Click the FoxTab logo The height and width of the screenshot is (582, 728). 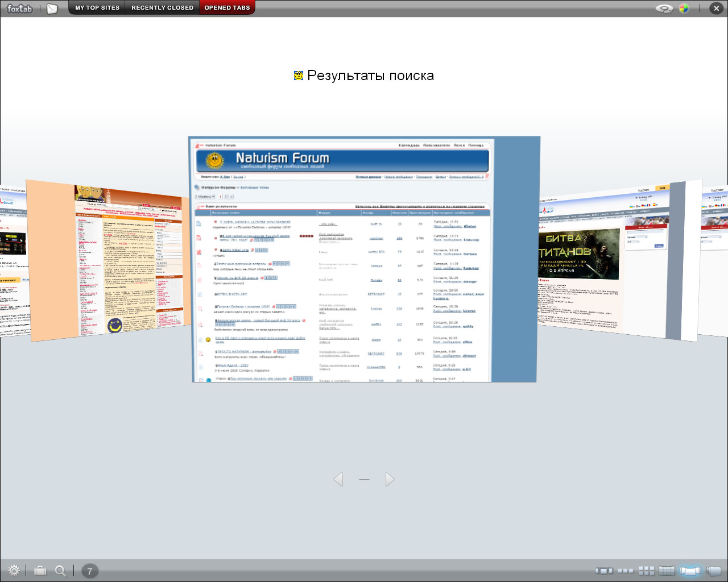pos(20,9)
